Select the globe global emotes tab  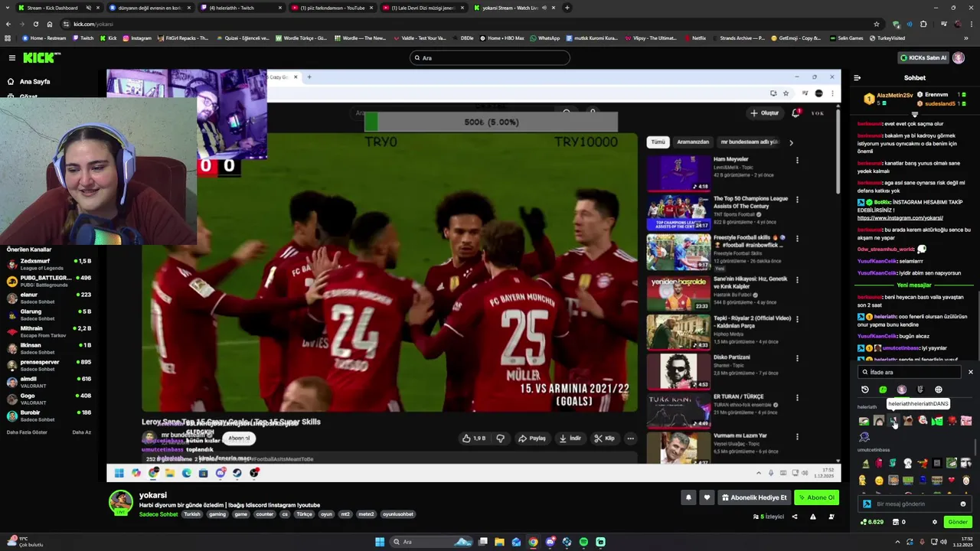tap(939, 390)
